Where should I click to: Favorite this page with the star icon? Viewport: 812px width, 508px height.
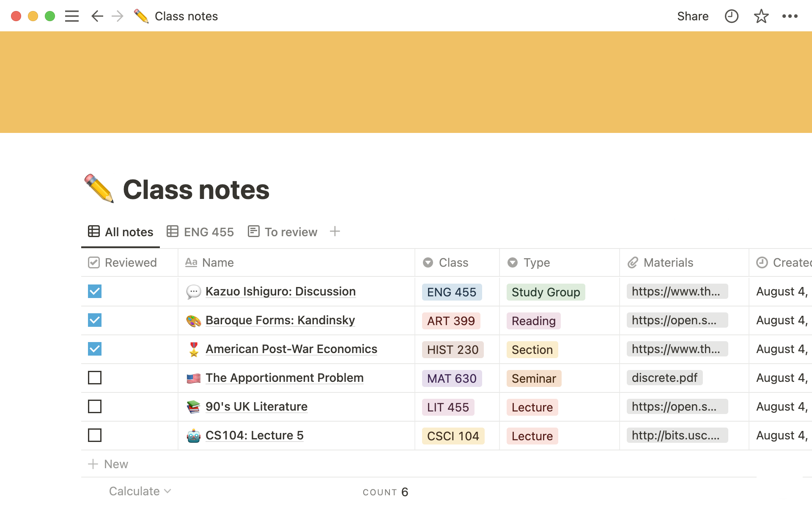tap(761, 16)
